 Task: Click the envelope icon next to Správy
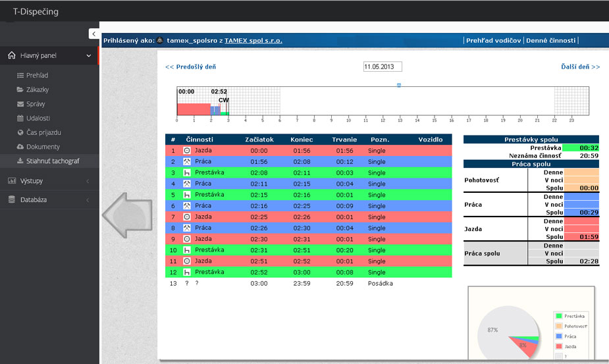point(20,104)
